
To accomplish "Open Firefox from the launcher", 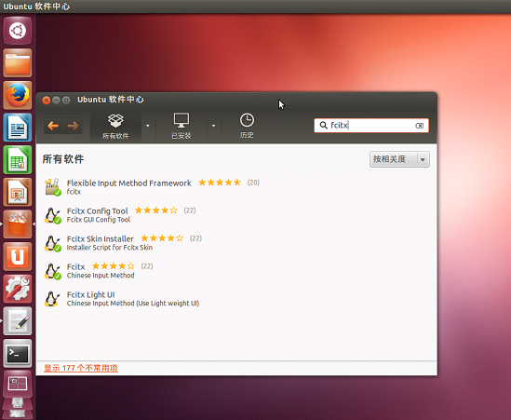I will point(18,95).
